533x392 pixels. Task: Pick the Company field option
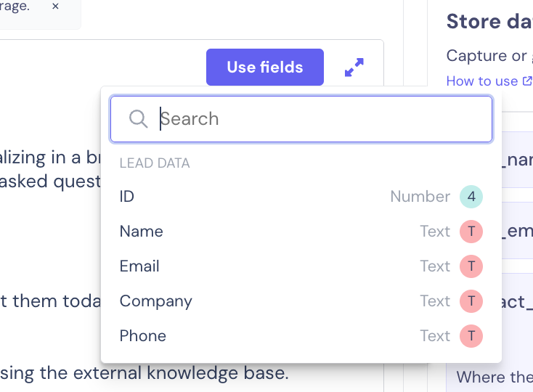[x=155, y=301]
